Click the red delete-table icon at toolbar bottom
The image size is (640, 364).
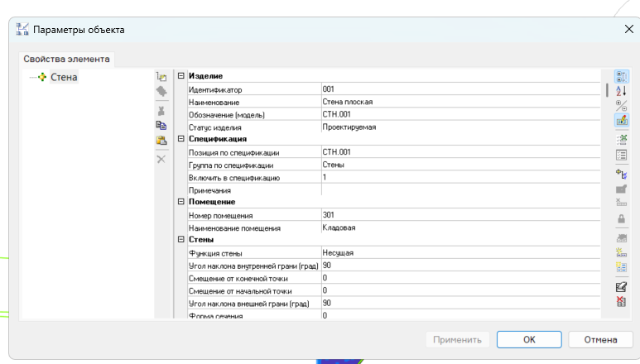pos(621,302)
